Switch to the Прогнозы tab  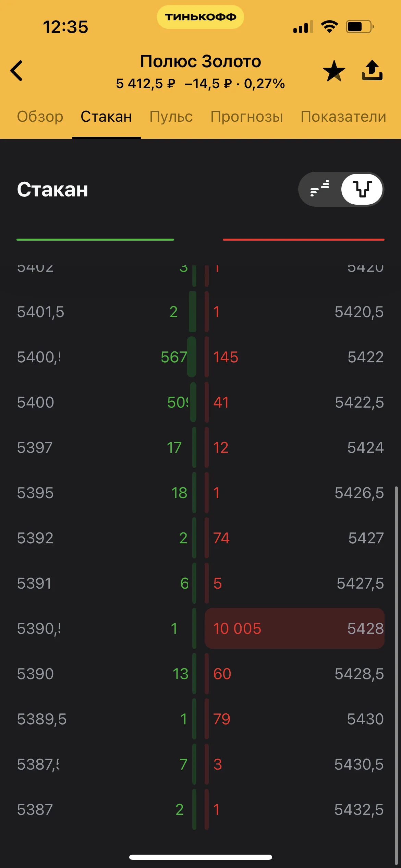tap(247, 117)
